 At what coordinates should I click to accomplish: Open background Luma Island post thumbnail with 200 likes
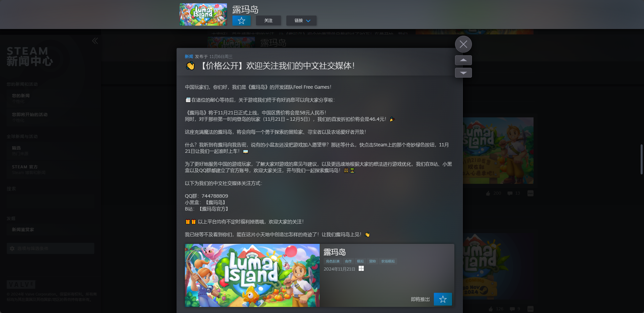[x=498, y=150]
